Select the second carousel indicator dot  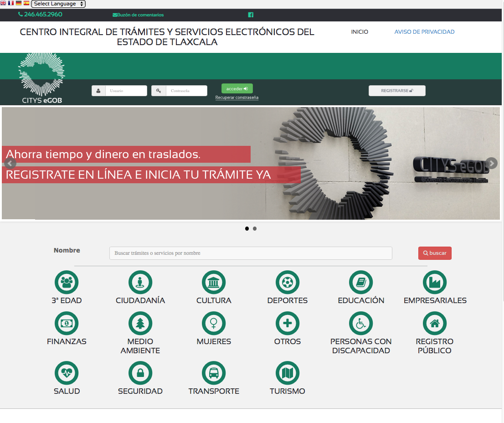[254, 228]
